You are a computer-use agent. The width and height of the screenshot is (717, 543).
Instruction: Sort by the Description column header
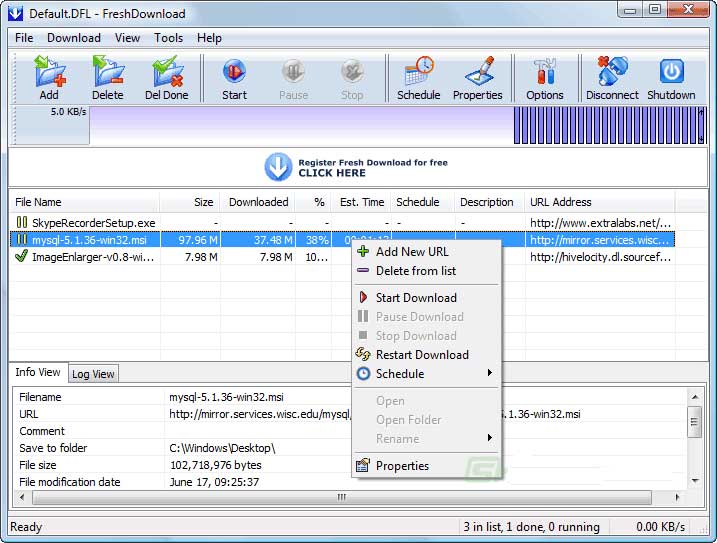click(x=489, y=202)
